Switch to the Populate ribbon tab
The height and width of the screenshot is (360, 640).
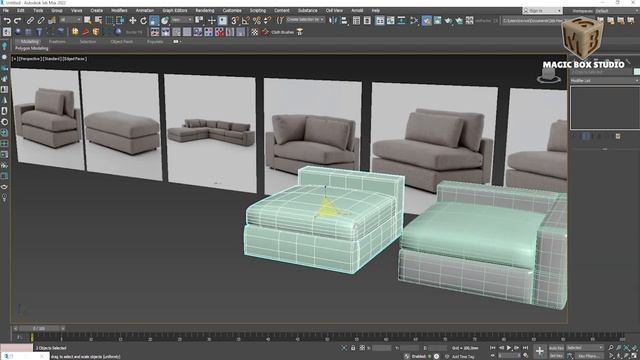155,42
